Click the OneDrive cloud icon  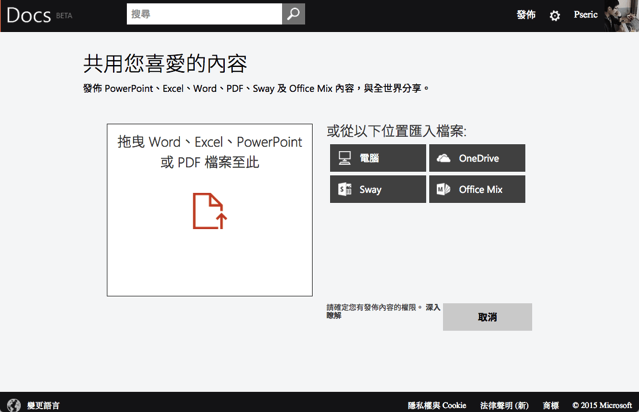click(443, 158)
